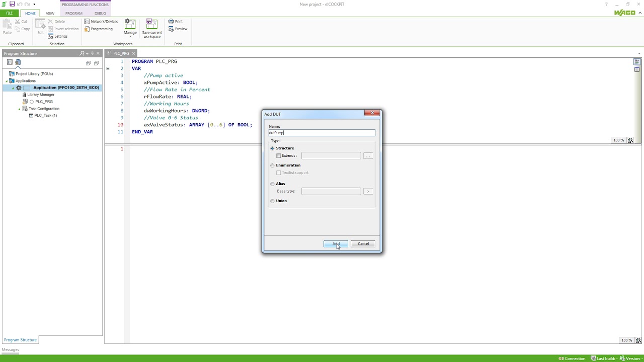The image size is (644, 362).
Task: Collapse the VAR block in code editor
Action: [108, 68]
